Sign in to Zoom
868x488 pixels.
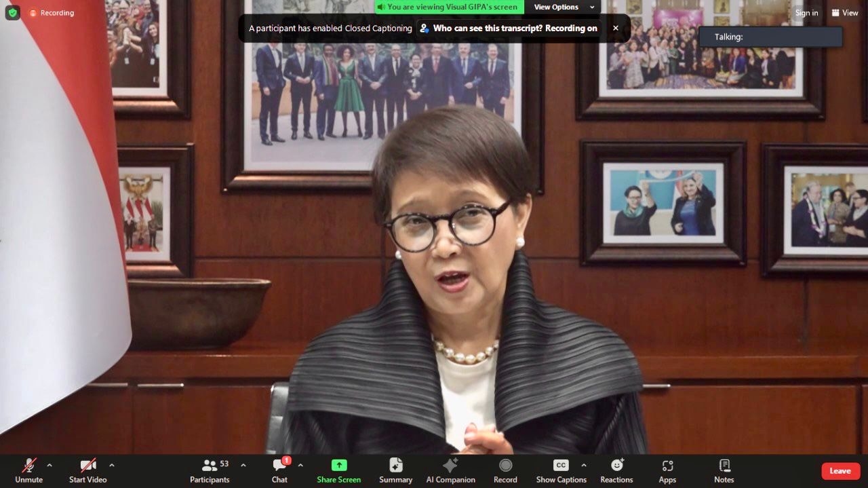[806, 12]
